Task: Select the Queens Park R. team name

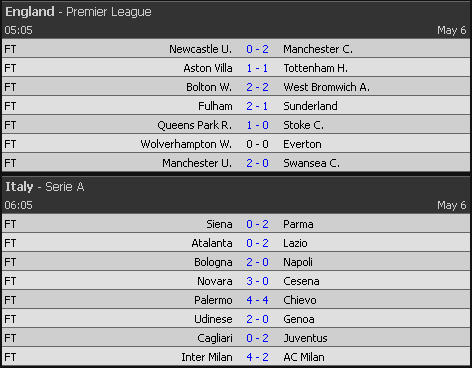Action: pyautogui.click(x=194, y=125)
